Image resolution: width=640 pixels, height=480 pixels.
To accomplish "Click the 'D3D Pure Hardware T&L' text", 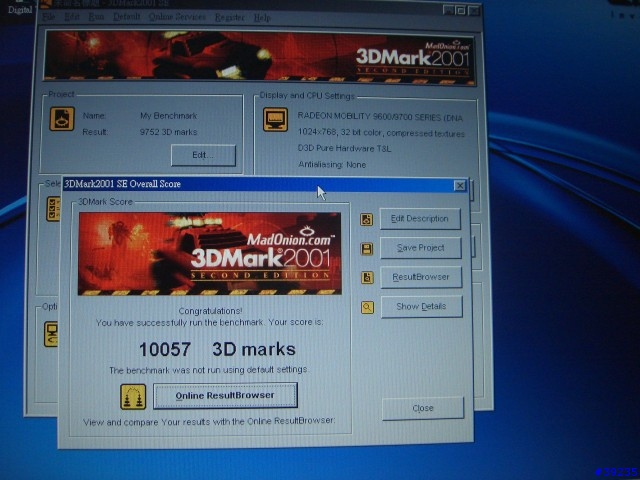I will click(x=344, y=149).
